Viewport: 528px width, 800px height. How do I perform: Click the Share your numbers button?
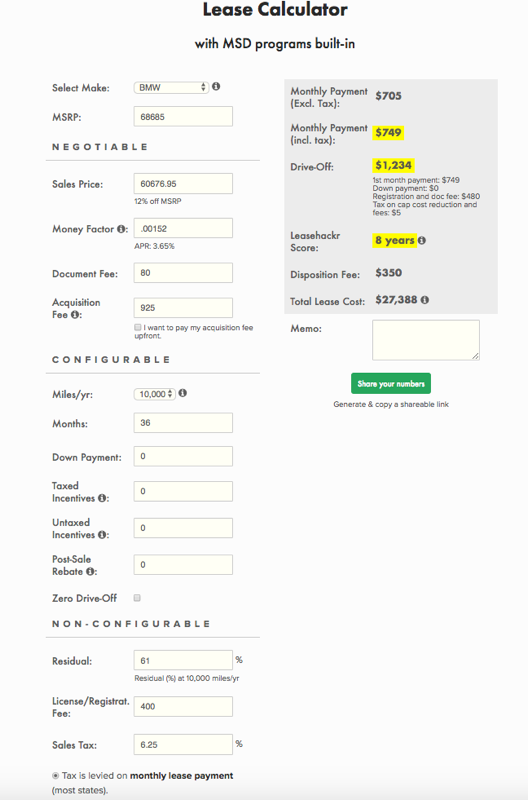pyautogui.click(x=391, y=384)
